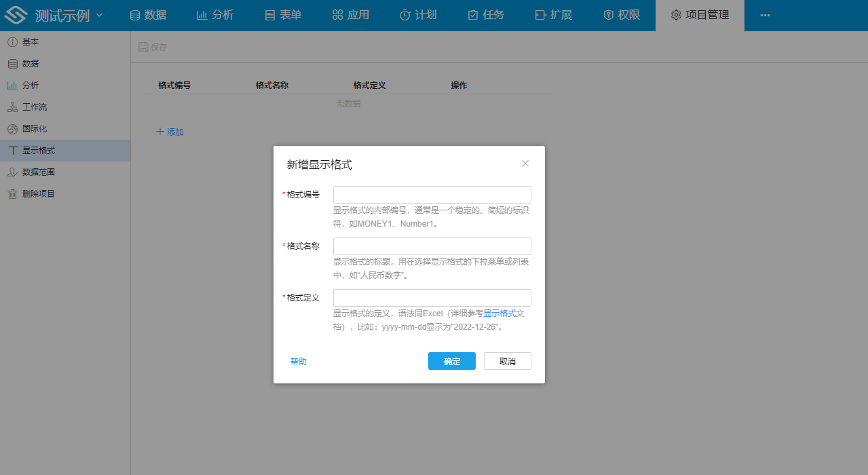868x475 pixels.
Task: Open the 分析 module from the top bar
Action: (x=215, y=14)
